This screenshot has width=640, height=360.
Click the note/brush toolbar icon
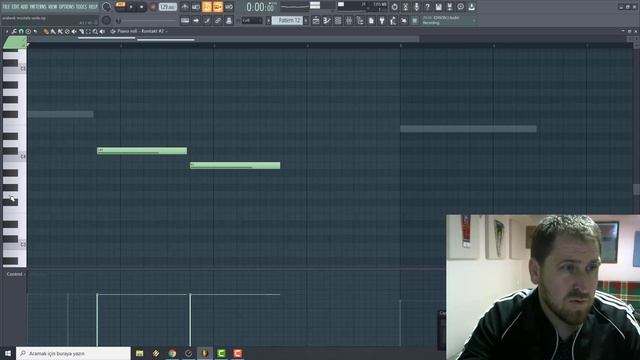point(207,20)
